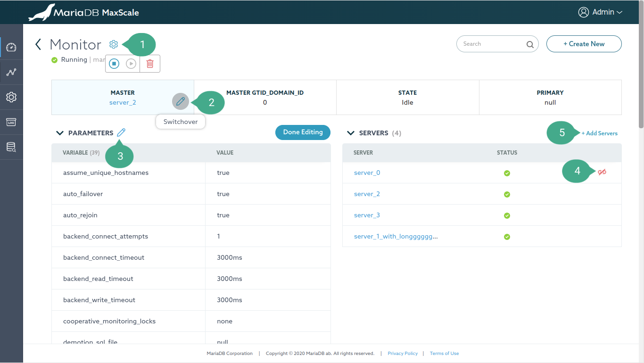Screen dimensions: 644x363
Task: Open server_3 in the servers list
Action: tap(367, 215)
